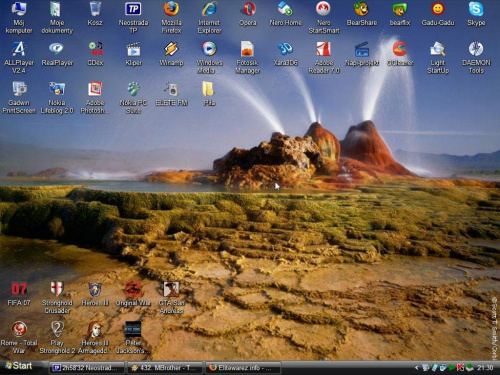Open the Start menu button

coord(19,366)
